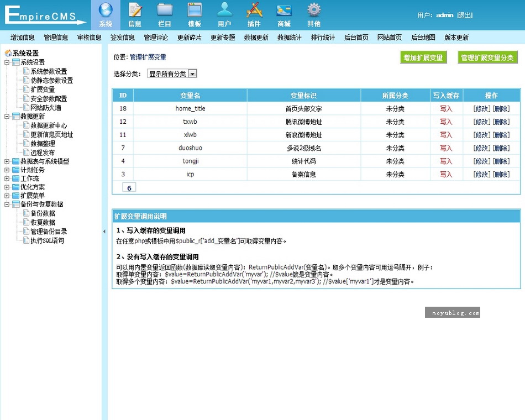Collapse the 系统设置 tree node

7,62
